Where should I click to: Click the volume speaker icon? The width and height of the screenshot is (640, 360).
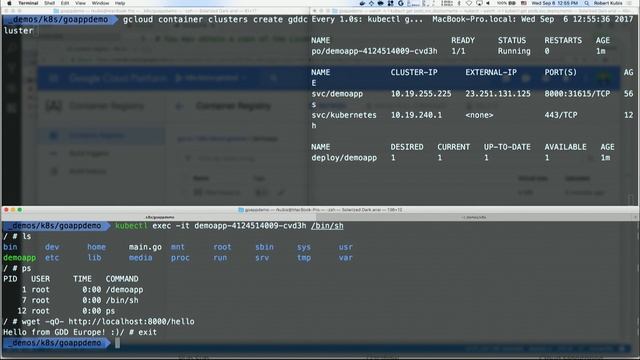pos(488,3)
